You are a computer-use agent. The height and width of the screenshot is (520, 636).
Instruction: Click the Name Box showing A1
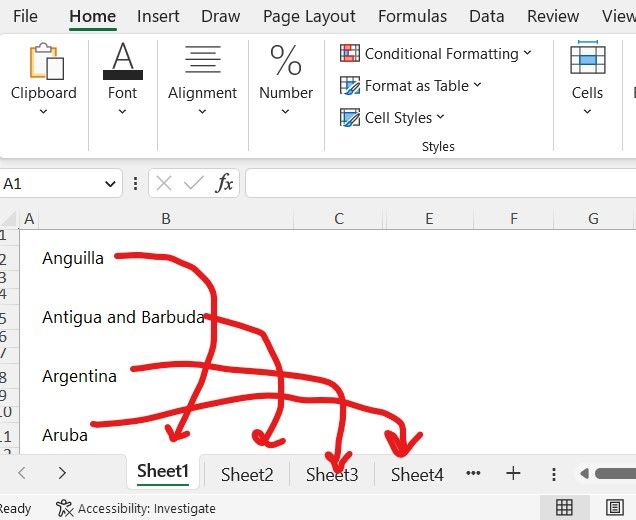pos(53,184)
